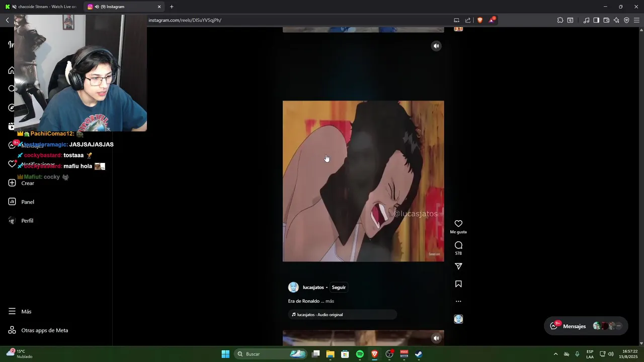Click the share page icon in address bar

click(x=468, y=20)
